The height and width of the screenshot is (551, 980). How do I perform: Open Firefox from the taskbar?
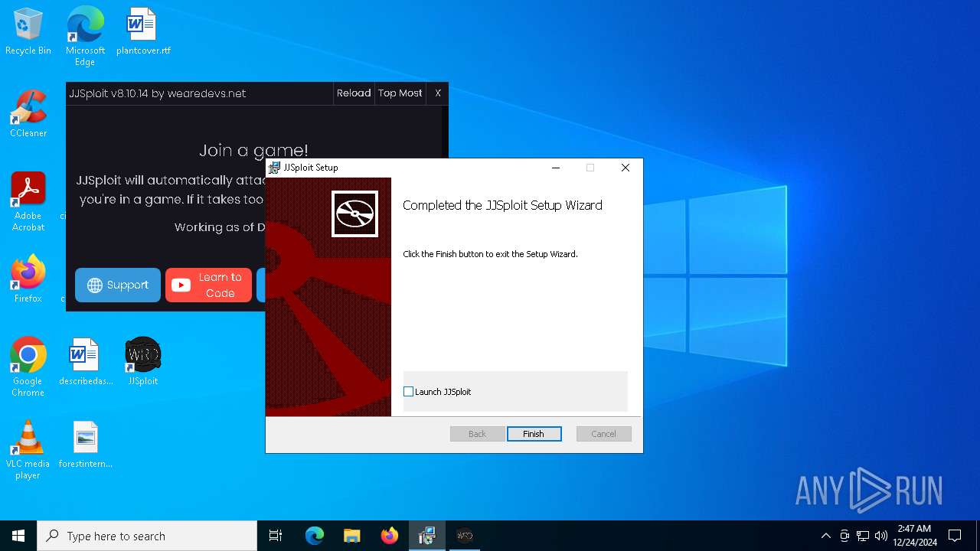390,536
